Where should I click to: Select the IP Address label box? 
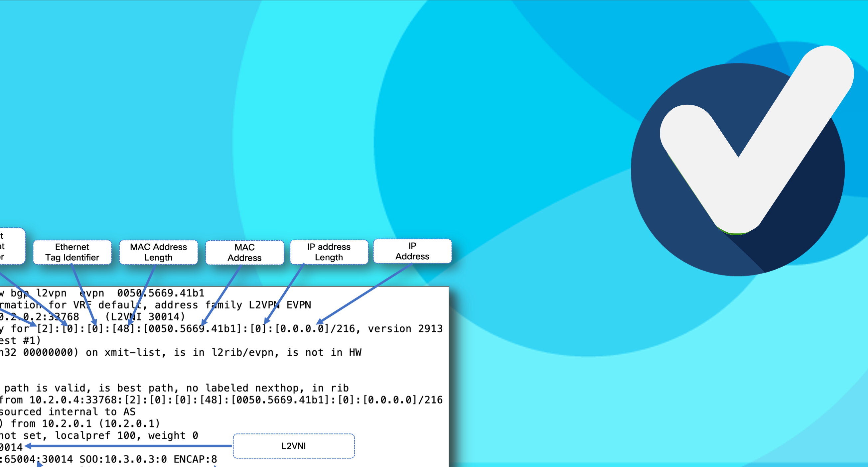(412, 251)
